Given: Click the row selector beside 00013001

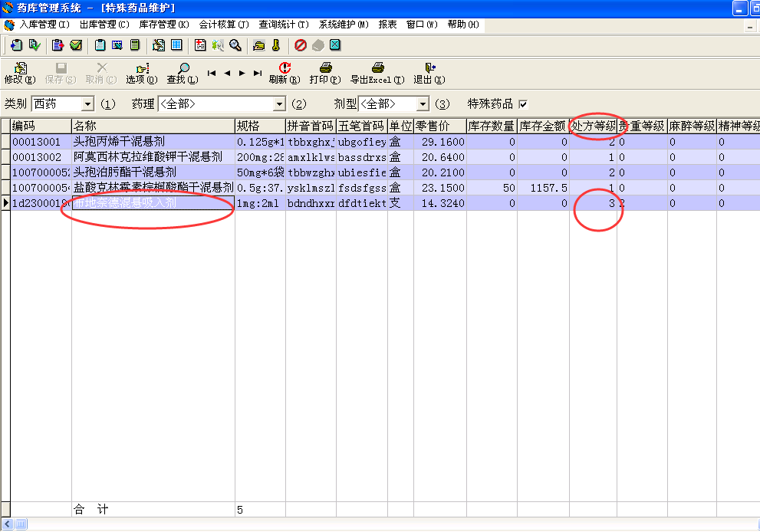Looking at the screenshot, I should (5, 142).
